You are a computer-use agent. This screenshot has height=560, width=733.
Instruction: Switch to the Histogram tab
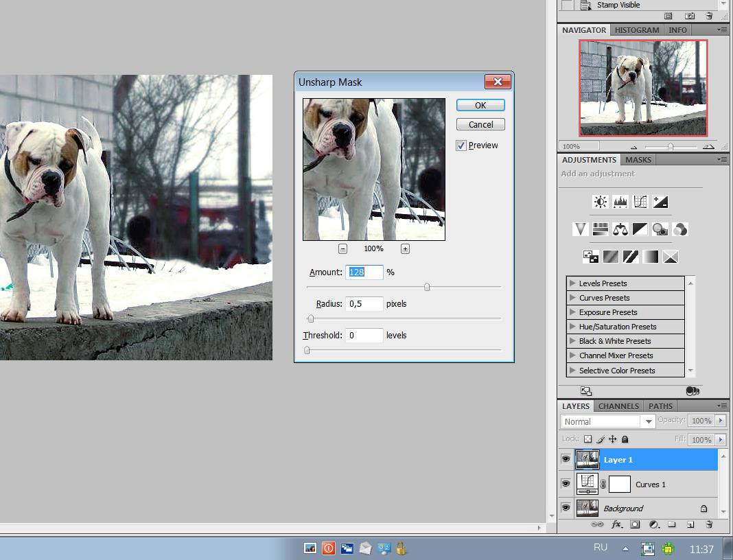636,30
